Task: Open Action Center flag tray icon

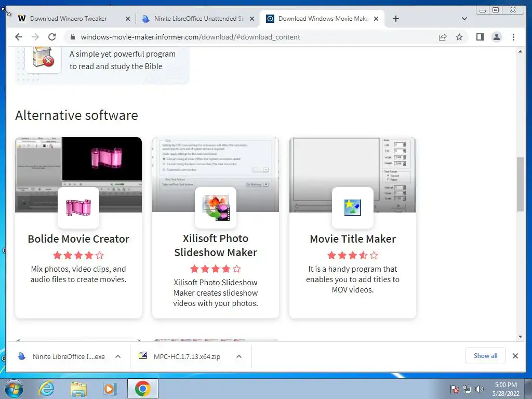Action: tap(454, 389)
